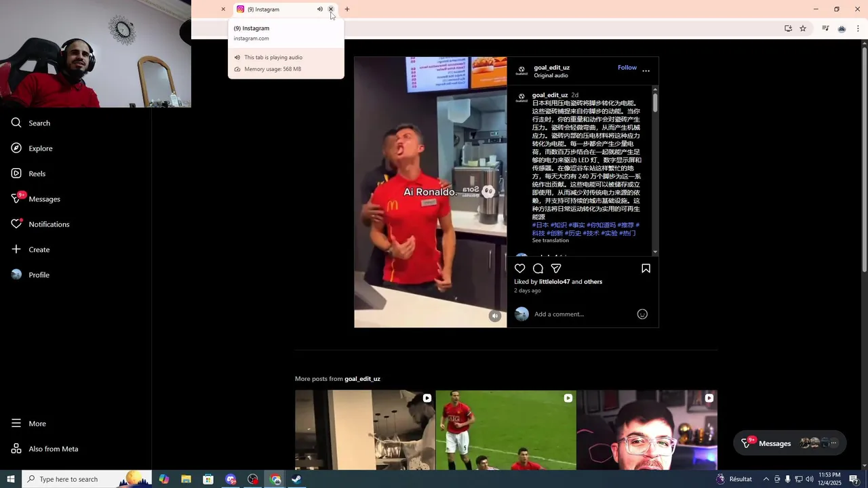The image size is (868, 488).
Task: Click the 2 days ago timestamp
Action: pos(528,291)
